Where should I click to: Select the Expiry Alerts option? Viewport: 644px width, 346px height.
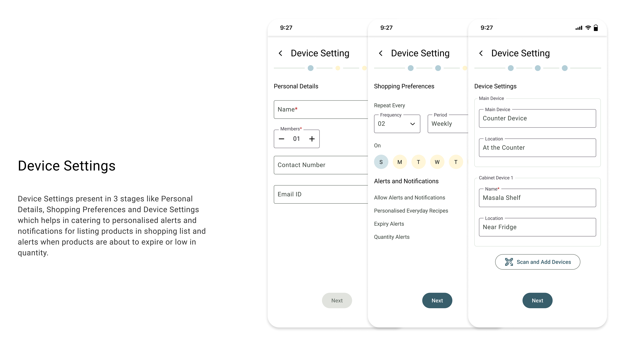389,224
